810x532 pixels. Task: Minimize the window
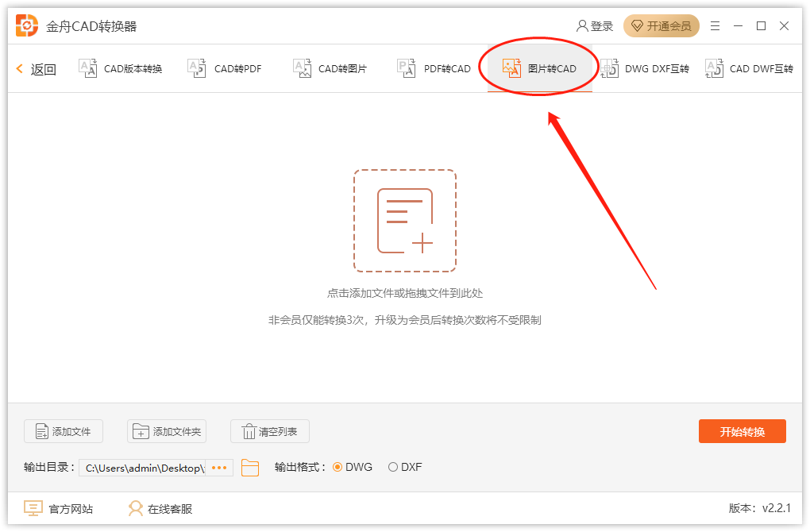[x=739, y=26]
